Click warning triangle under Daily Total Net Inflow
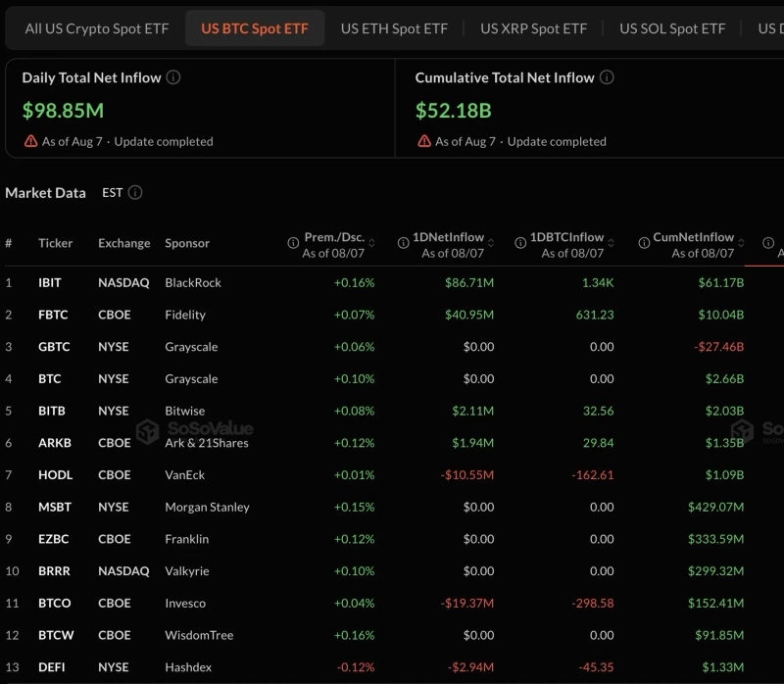 click(x=31, y=141)
